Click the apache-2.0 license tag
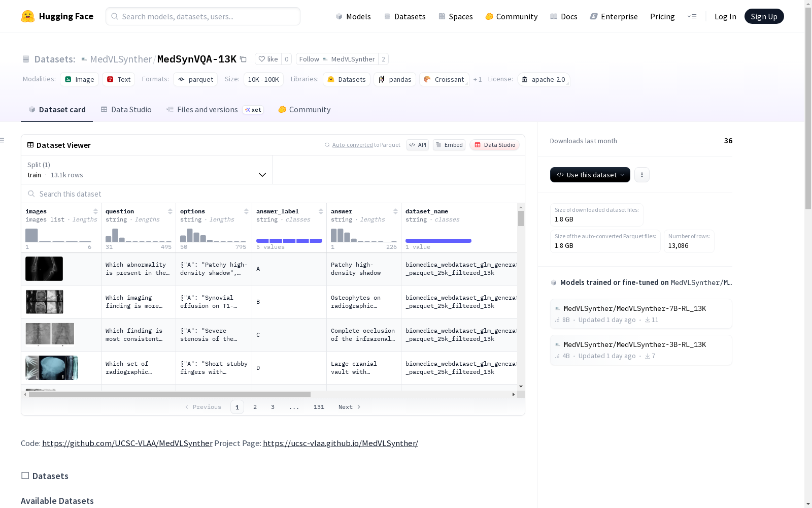The width and height of the screenshot is (812, 508). click(x=544, y=79)
